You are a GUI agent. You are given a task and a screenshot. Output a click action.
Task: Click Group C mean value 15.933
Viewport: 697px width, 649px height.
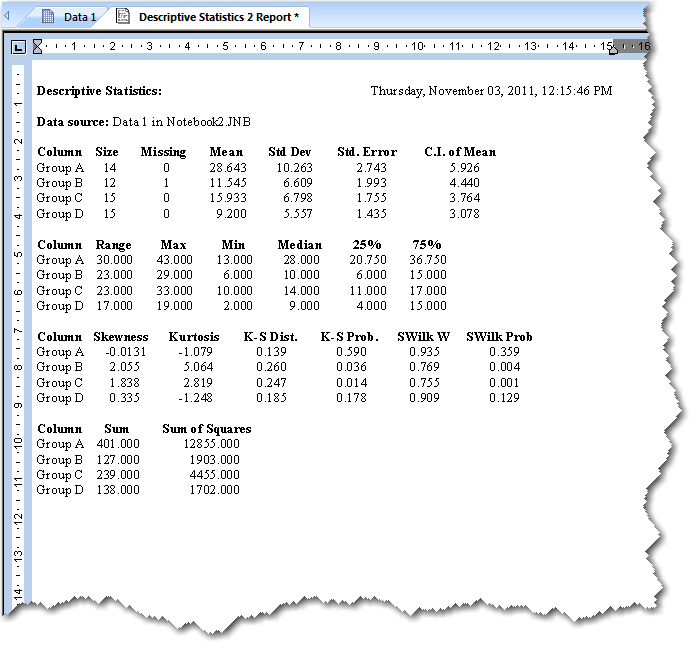[228, 198]
